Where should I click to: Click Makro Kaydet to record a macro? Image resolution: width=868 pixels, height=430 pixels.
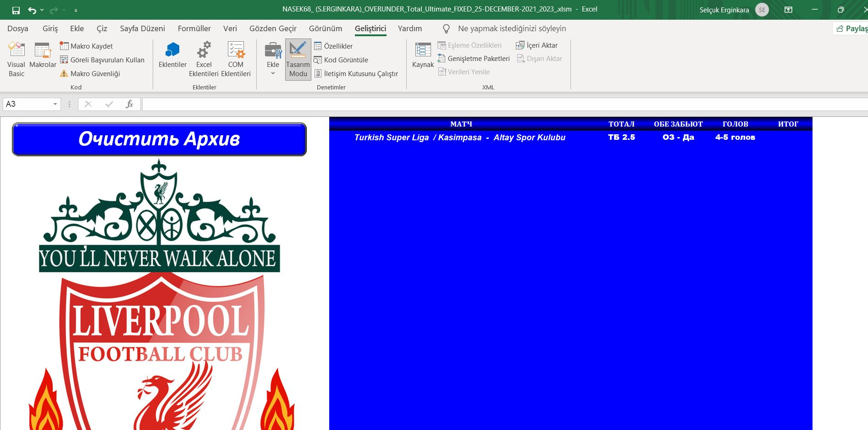86,46
